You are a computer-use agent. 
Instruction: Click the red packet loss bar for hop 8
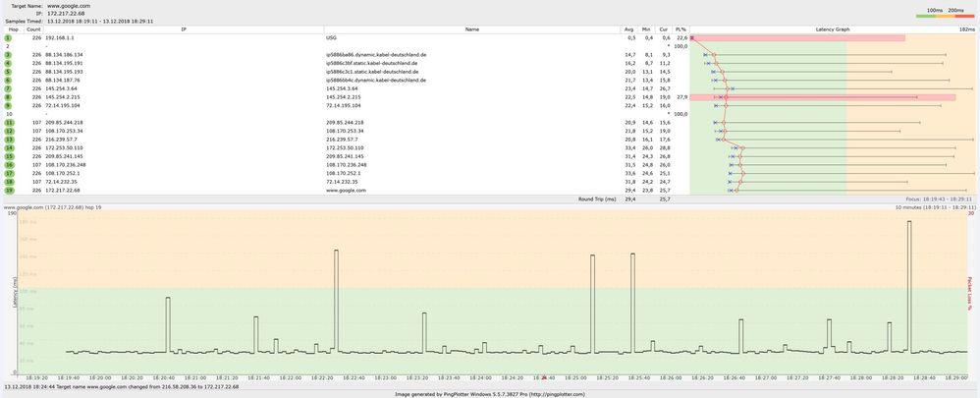click(823, 97)
